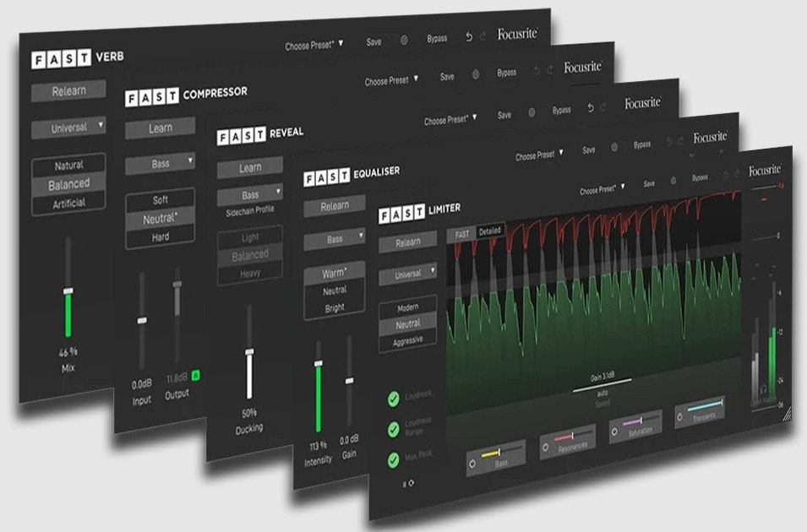Toggle the Resonances circle switch in Limiter
The height and width of the screenshot is (532, 807).
pos(546,448)
